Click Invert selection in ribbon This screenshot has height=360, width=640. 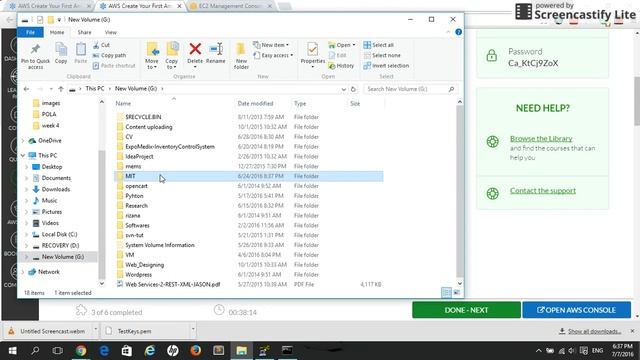pyautogui.click(x=386, y=65)
